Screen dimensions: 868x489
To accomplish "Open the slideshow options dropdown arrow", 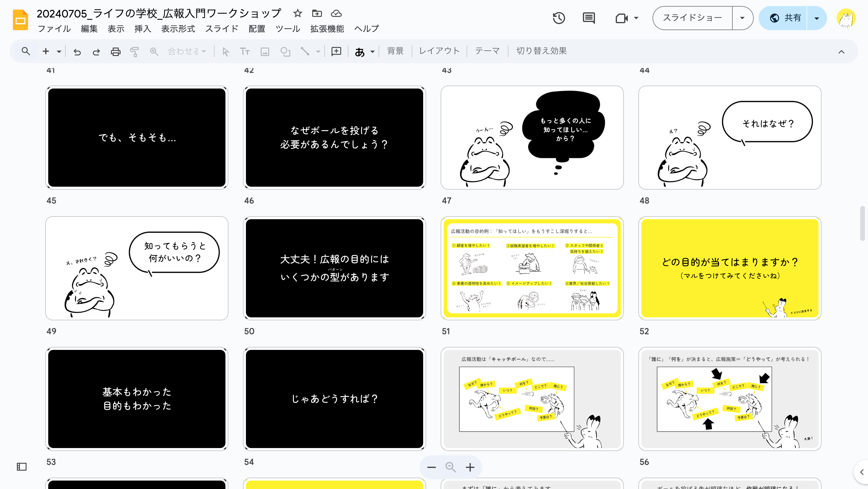I will (742, 18).
